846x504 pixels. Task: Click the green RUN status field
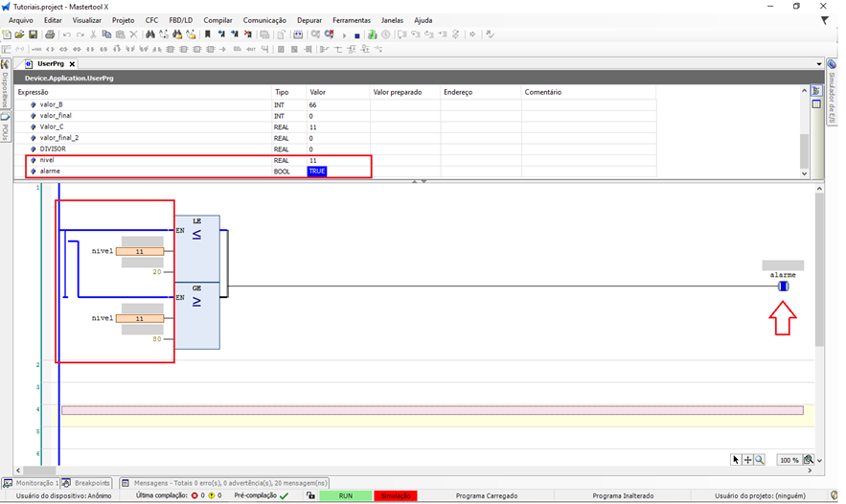pos(346,496)
